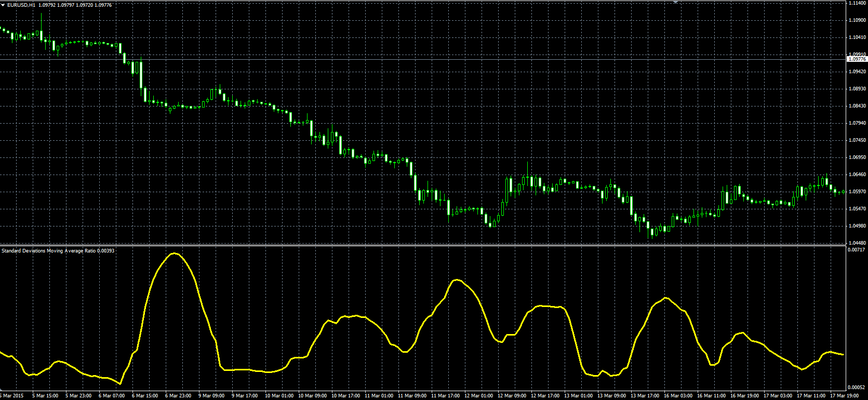Image resolution: width=868 pixels, height=400 pixels.
Task: Click the 11 Mar 01:00 time label
Action: click(379, 396)
